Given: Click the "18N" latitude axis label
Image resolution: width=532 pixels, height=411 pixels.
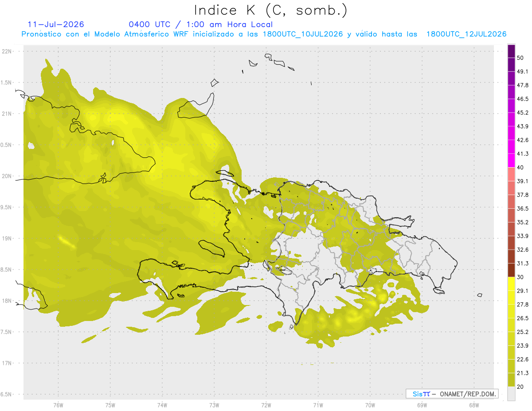Looking at the screenshot, I should pyautogui.click(x=8, y=301).
